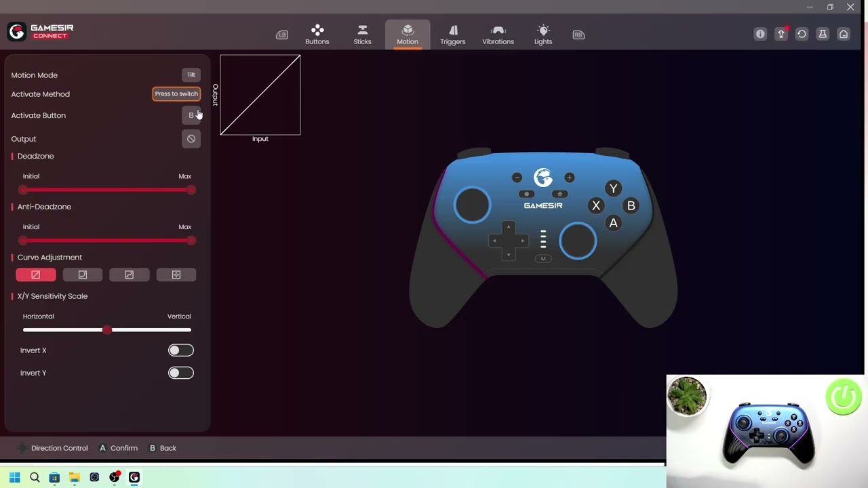Open the Windows Start menu
Screen dimensions: 868x488
coord(15,477)
